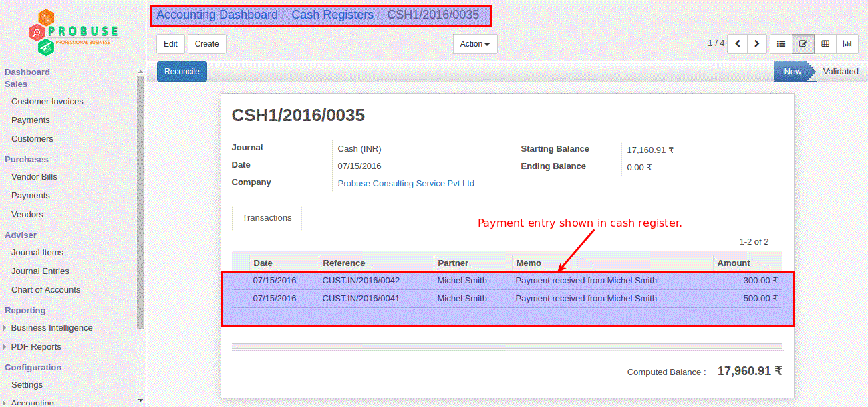Click the 300.00 ₹ amount cell
Screen dimensions: 868x407
(x=760, y=281)
